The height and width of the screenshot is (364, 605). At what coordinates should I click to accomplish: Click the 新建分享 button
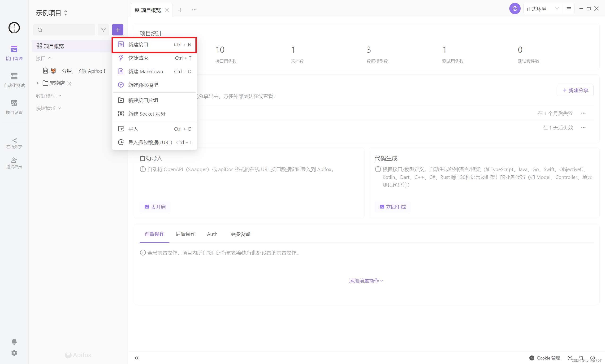tap(575, 90)
